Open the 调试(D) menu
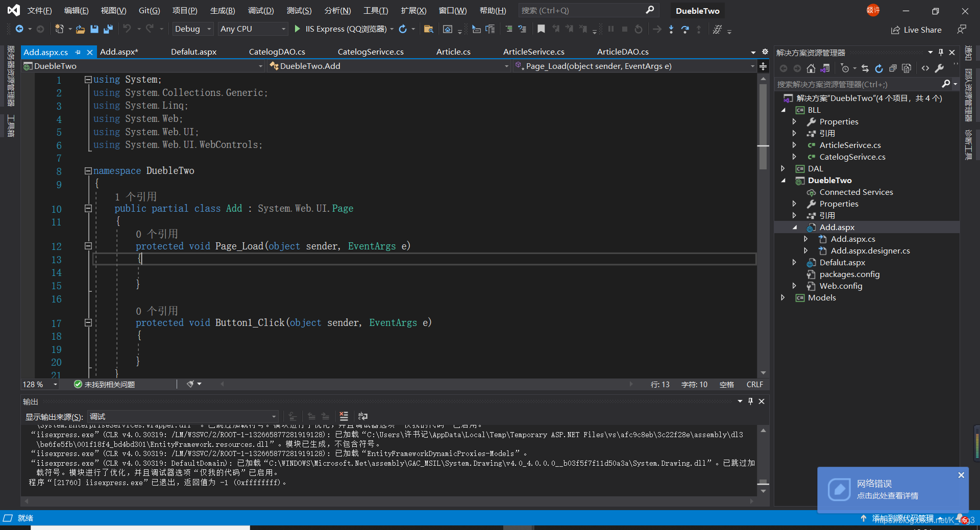Viewport: 980px width, 530px height. point(261,11)
